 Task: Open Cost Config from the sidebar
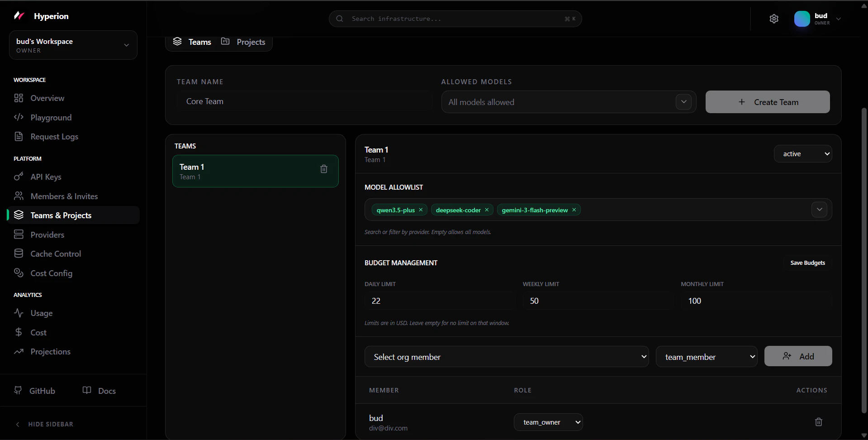pos(52,273)
